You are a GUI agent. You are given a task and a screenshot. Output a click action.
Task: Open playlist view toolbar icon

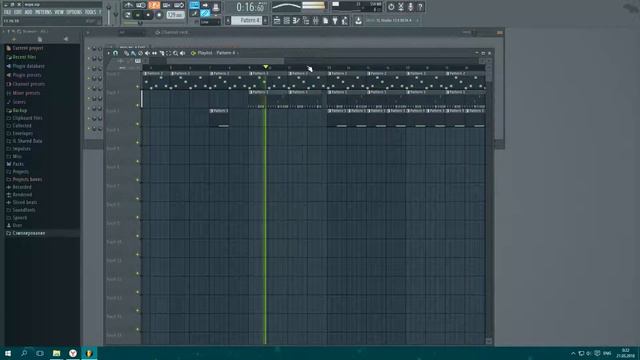point(277,20)
